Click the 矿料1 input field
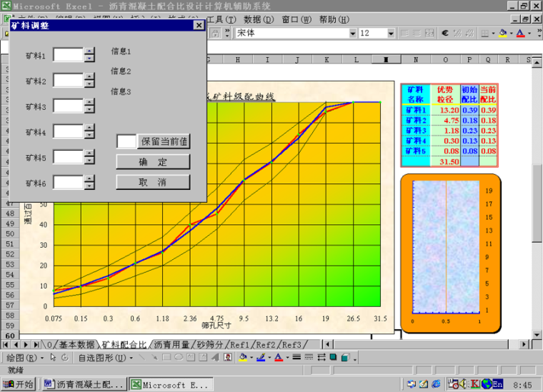The height and width of the screenshot is (392, 543). tap(69, 55)
